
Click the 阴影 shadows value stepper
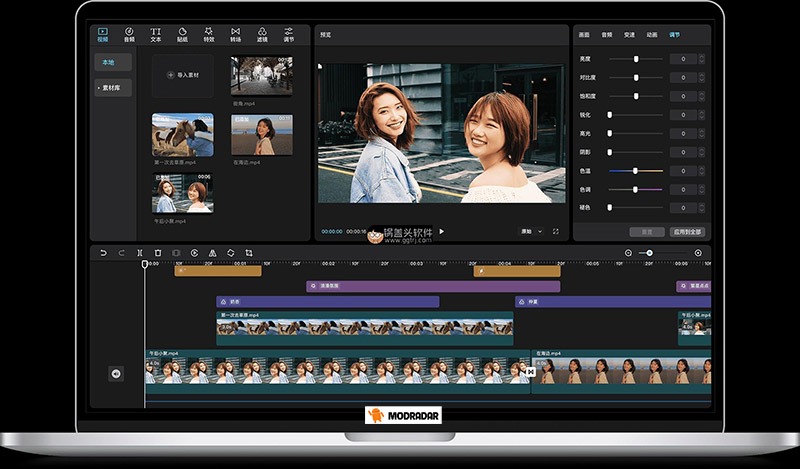click(x=702, y=152)
